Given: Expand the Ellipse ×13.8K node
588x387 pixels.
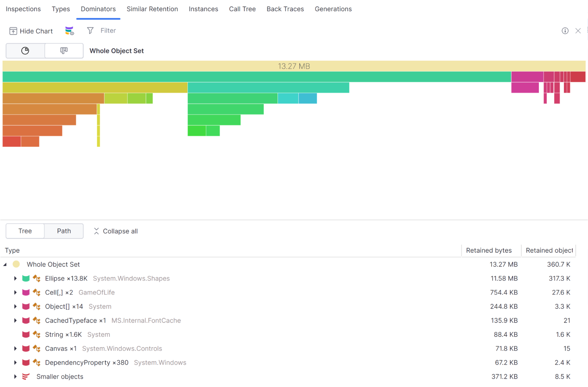Looking at the screenshot, I should (x=15, y=278).
